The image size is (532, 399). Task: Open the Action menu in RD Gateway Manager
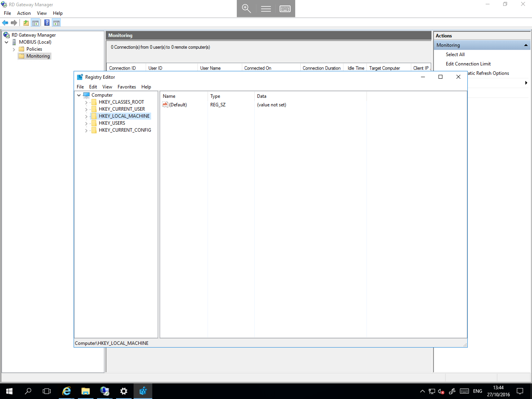(24, 13)
